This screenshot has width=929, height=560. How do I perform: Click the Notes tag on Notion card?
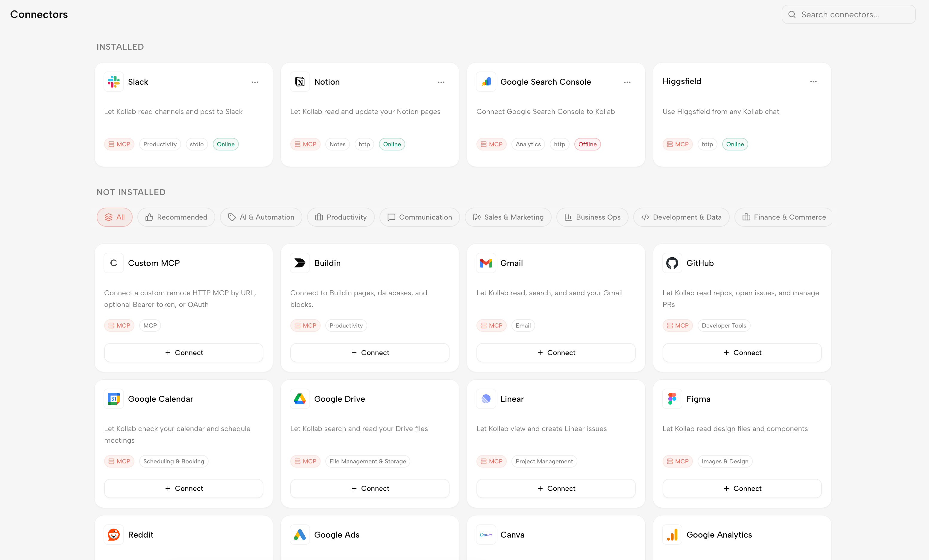(337, 144)
